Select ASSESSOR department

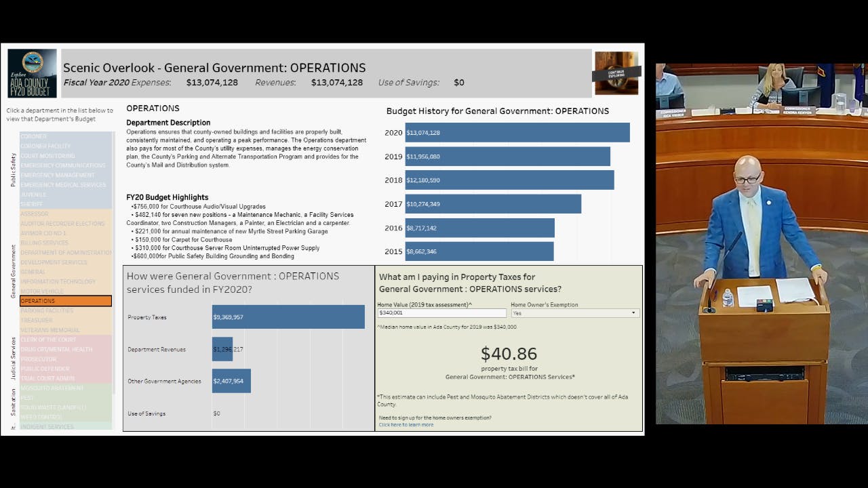[66, 213]
